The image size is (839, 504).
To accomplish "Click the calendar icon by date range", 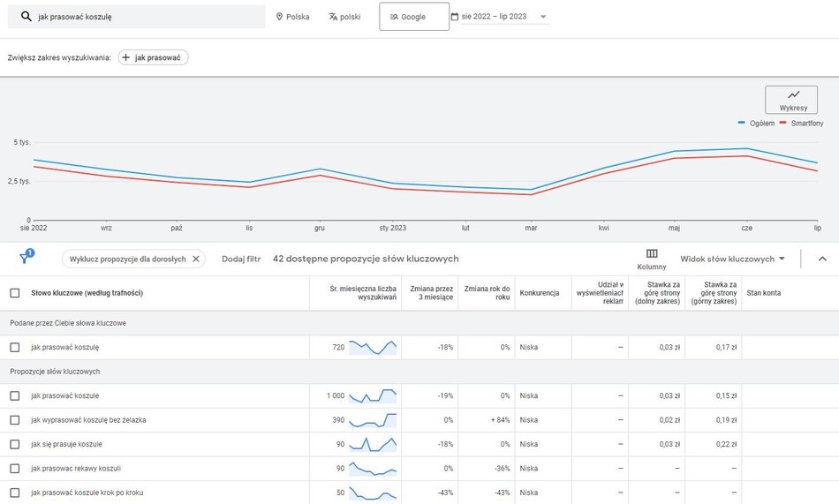I will 455,17.
